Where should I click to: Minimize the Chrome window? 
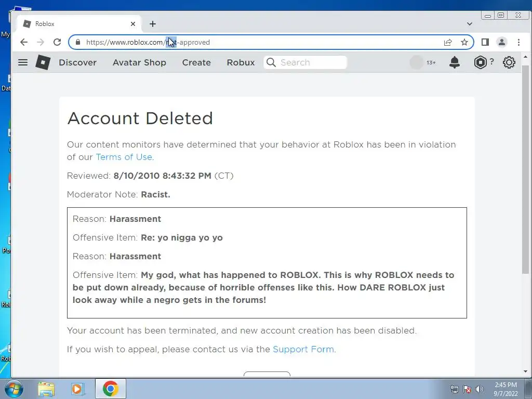click(488, 15)
